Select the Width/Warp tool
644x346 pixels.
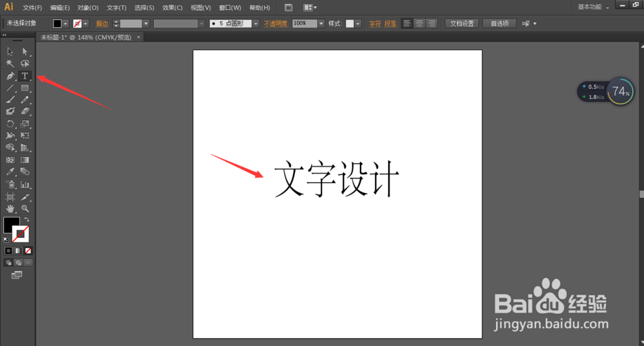(10, 135)
